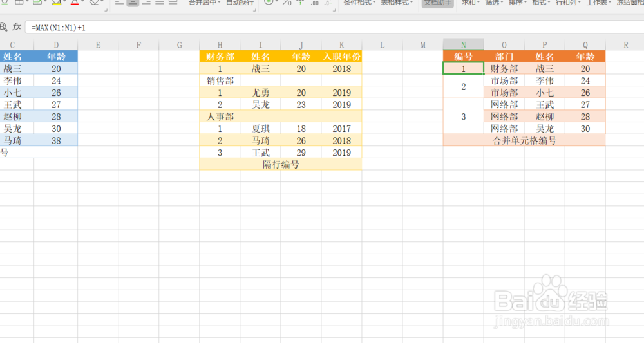The image size is (644, 343).
Task: Click the 2017 year cell
Action: point(342,129)
